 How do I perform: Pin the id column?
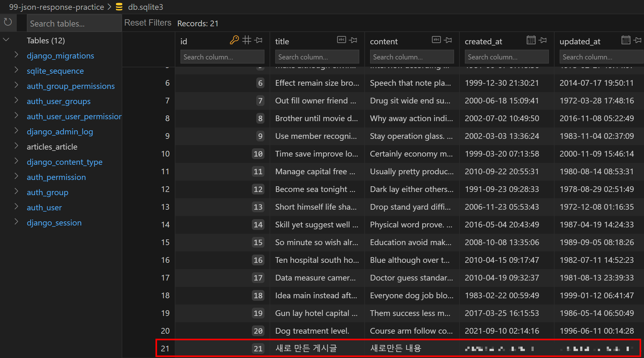tap(259, 40)
